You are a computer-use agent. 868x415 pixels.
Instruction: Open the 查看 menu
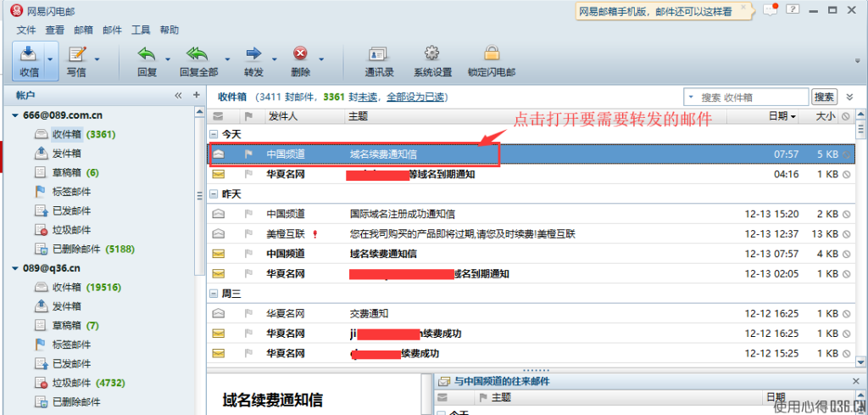tap(55, 30)
